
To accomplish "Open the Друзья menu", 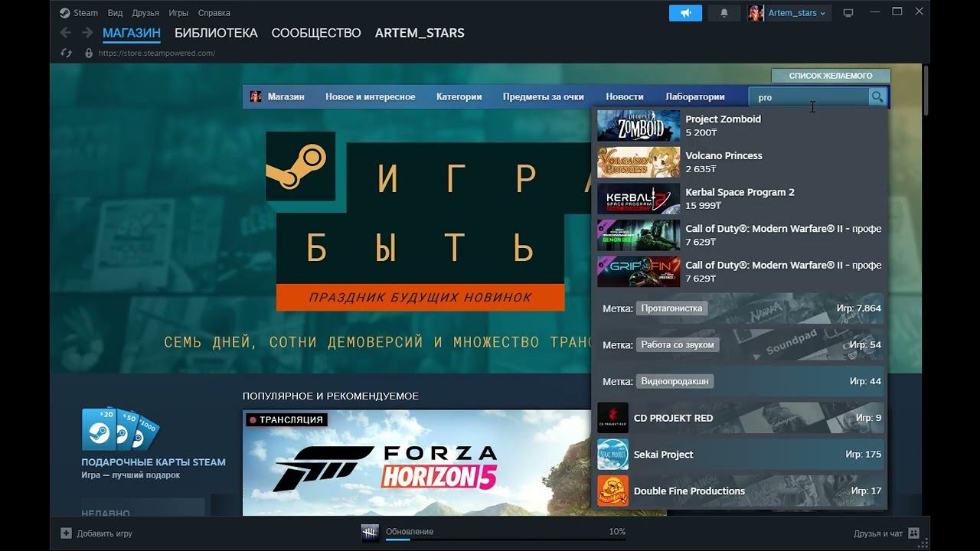I will tap(145, 13).
